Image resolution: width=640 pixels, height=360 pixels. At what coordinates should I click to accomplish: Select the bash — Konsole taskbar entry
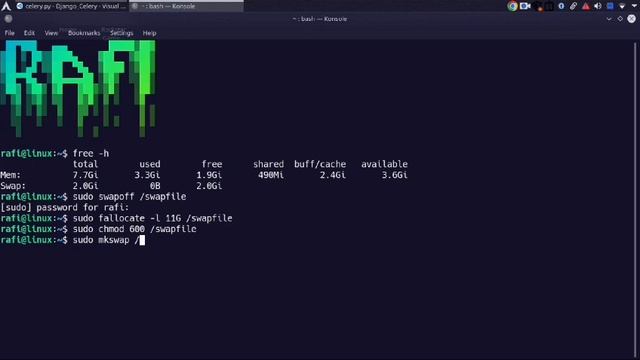pos(187,6)
